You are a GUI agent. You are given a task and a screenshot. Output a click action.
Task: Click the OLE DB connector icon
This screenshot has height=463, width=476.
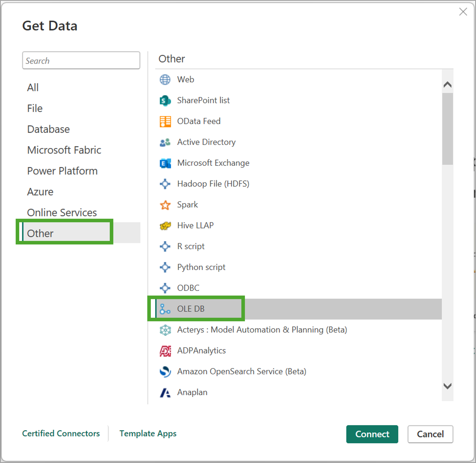pyautogui.click(x=165, y=309)
